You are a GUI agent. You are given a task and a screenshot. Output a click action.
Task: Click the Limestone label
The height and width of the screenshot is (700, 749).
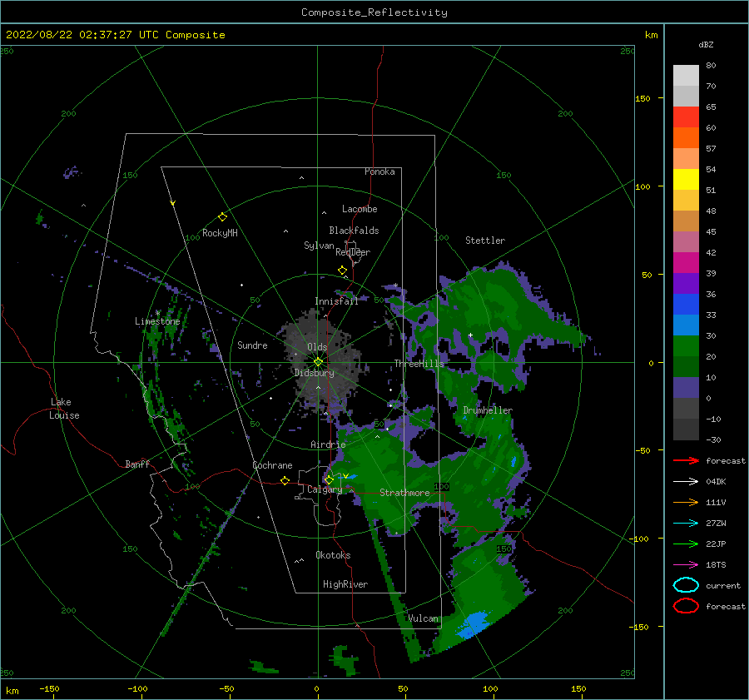(157, 321)
